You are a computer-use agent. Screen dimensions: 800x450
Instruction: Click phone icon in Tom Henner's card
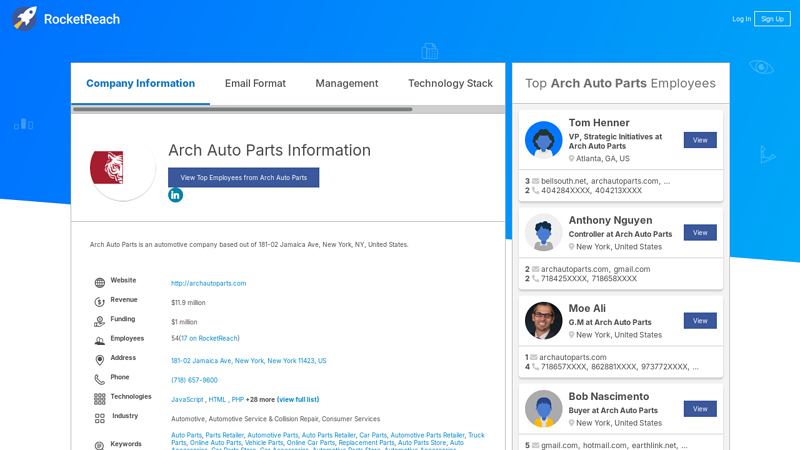tap(535, 190)
